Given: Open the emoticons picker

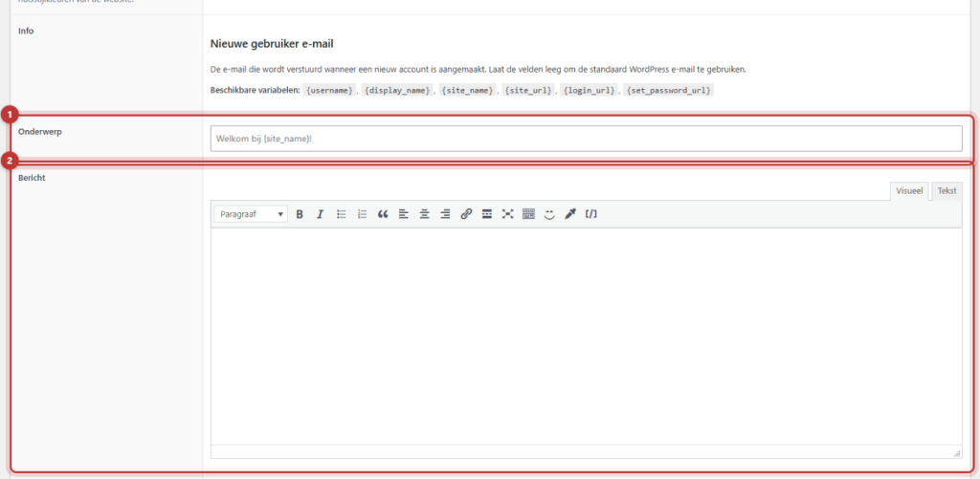Looking at the screenshot, I should click(549, 214).
